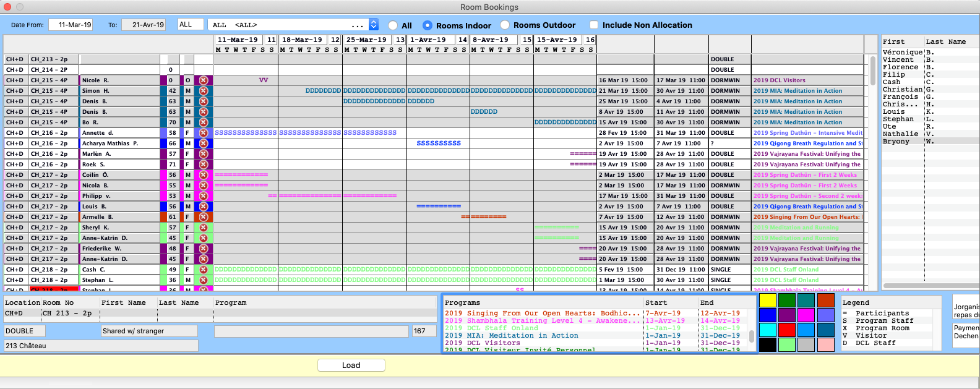Click the red X icon for Simon H.

tap(203, 91)
